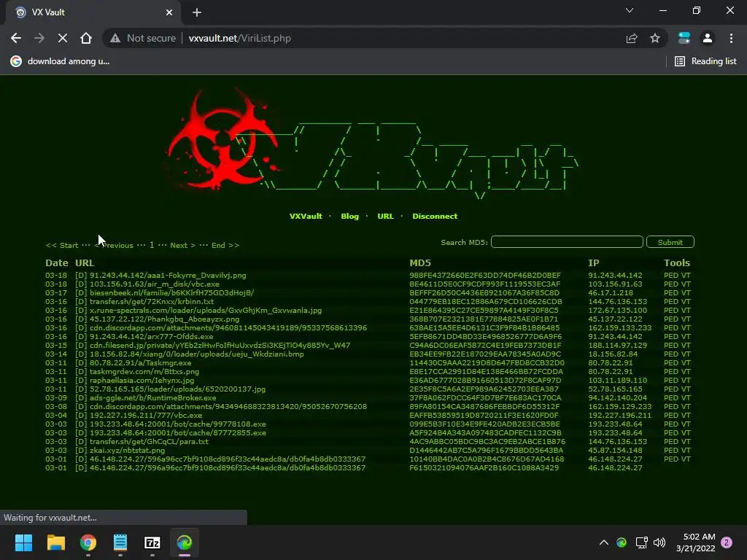Open 192.227.196.211/777/vbc.exe entry
This screenshot has height=560, width=747.
pyautogui.click(x=146, y=415)
